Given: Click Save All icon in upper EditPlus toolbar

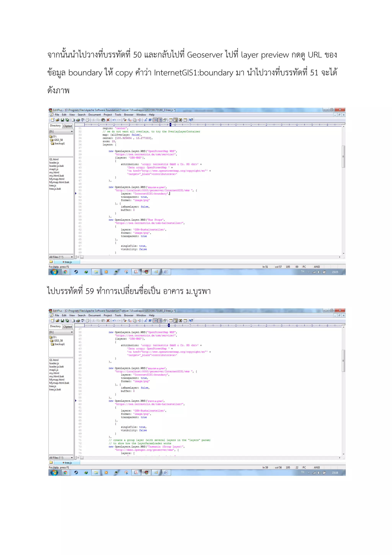Looking at the screenshot, I should [67, 120].
